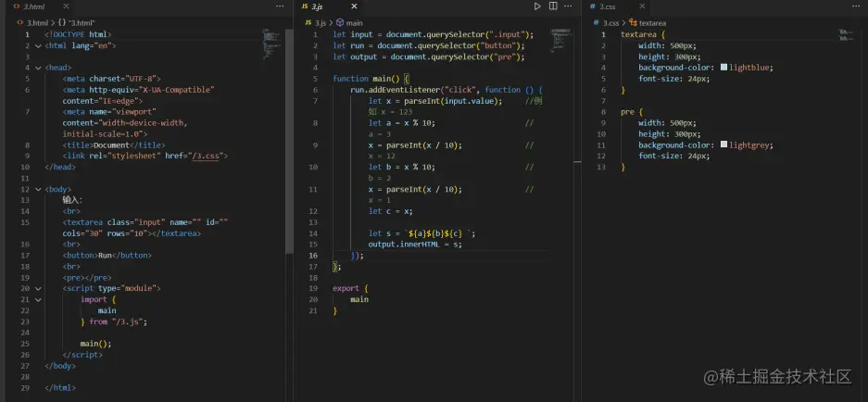Click the from "/3.js"; import path
This screenshot has width=868, height=402.
point(119,321)
